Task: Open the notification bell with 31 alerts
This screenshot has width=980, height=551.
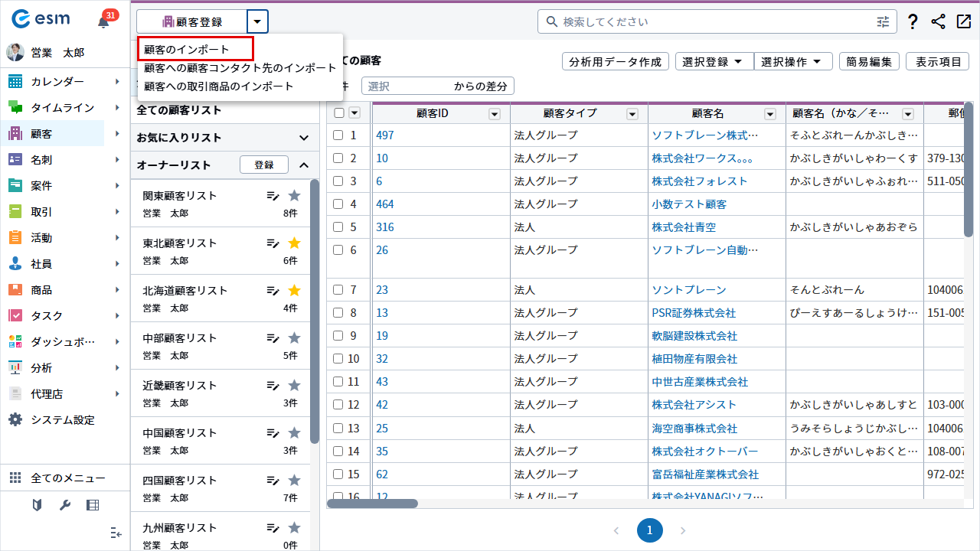Action: coord(104,22)
